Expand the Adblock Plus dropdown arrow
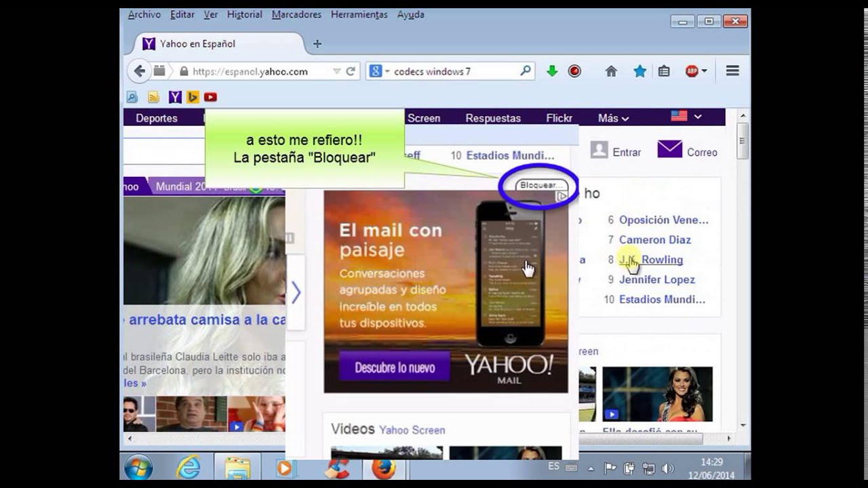 click(x=705, y=71)
